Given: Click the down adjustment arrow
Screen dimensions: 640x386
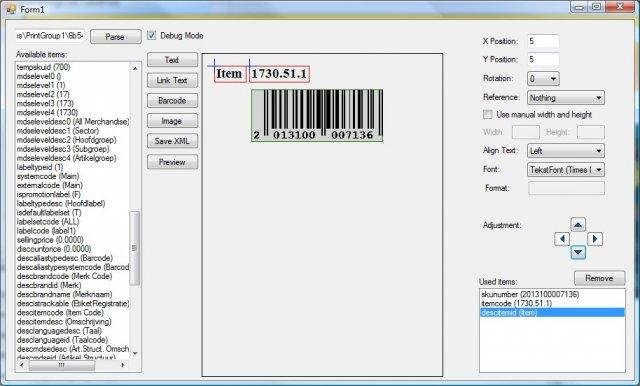Looking at the screenshot, I should tap(578, 252).
